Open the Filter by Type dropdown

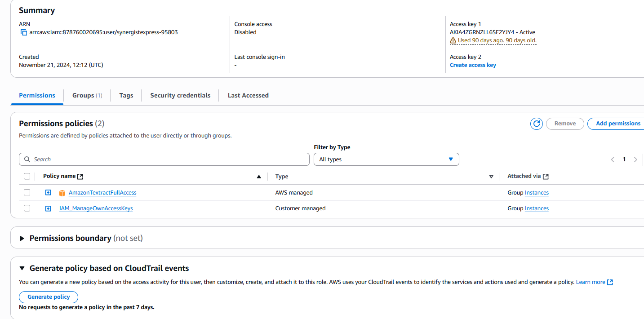(x=386, y=159)
